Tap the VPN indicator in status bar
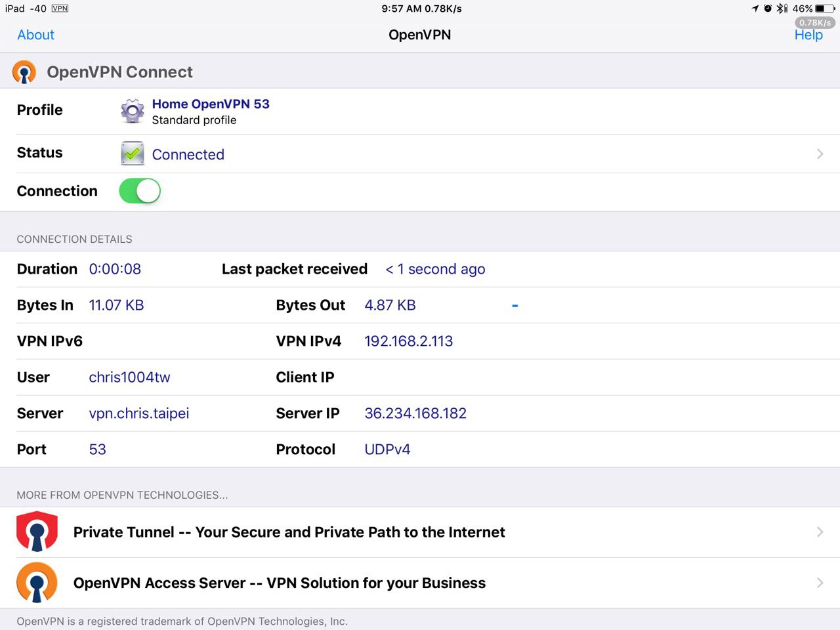The height and width of the screenshot is (630, 840). click(60, 9)
